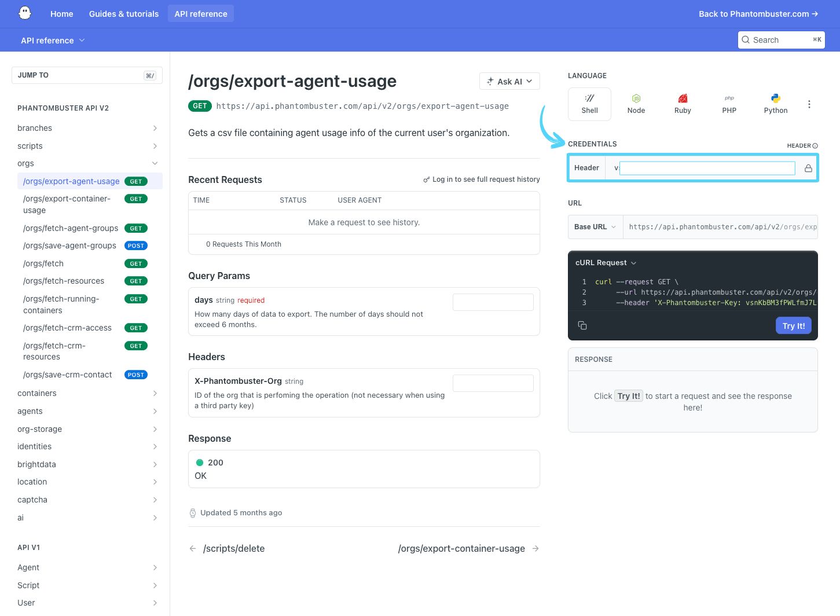Open the cURL Request dropdown
The image size is (840, 616).
tap(606, 263)
